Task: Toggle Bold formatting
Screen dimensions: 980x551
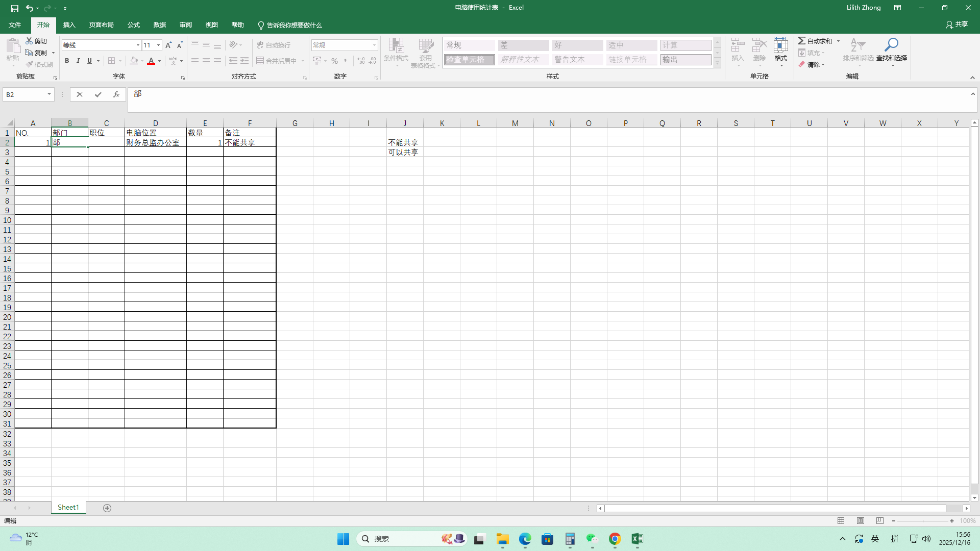Action: [67, 61]
